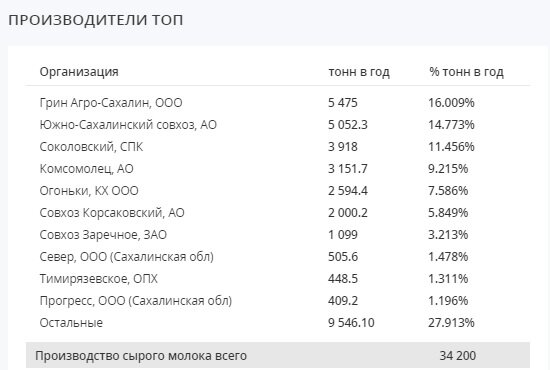This screenshot has width=550, height=370.
Task: Select Тимирязевское, ОПХ organization
Action: click(x=99, y=279)
